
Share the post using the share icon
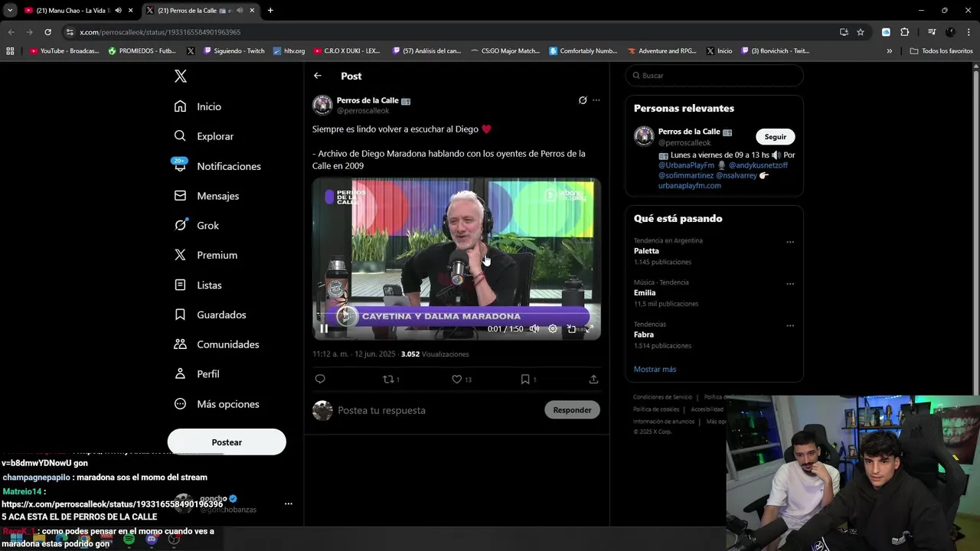click(593, 379)
